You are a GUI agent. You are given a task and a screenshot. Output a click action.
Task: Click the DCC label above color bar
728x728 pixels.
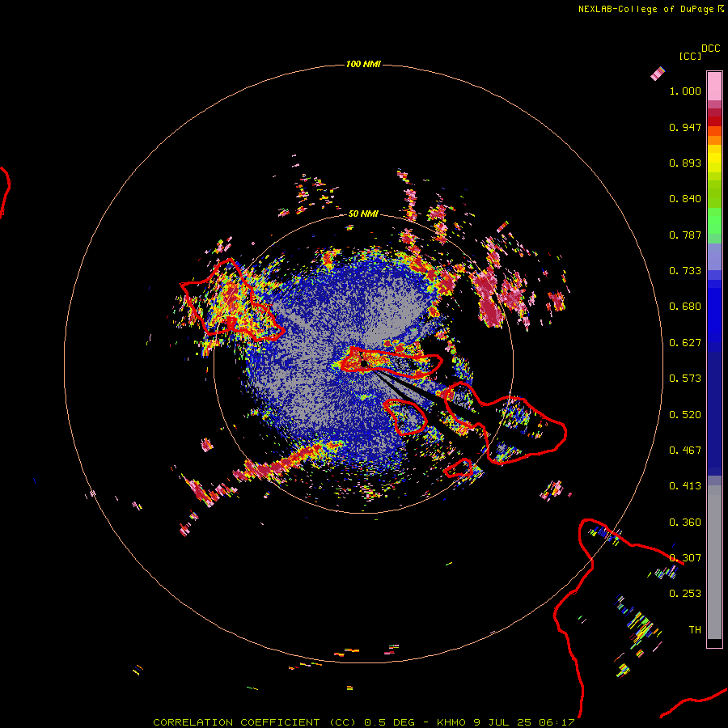[711, 49]
